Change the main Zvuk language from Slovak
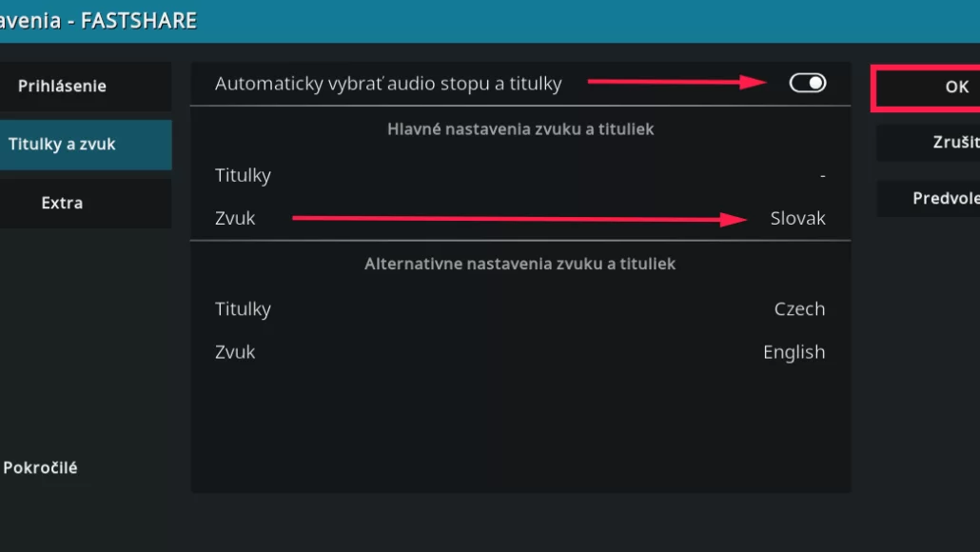This screenshot has width=980, height=552. point(520,218)
